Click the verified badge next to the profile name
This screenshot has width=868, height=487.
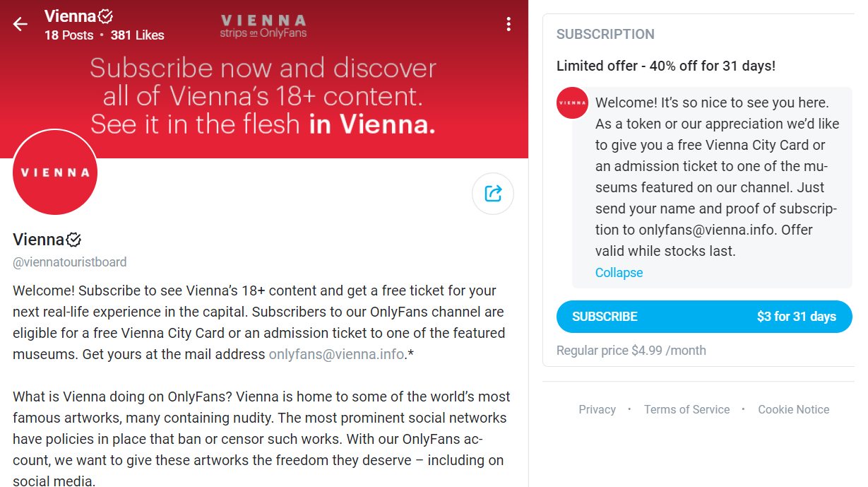74,240
